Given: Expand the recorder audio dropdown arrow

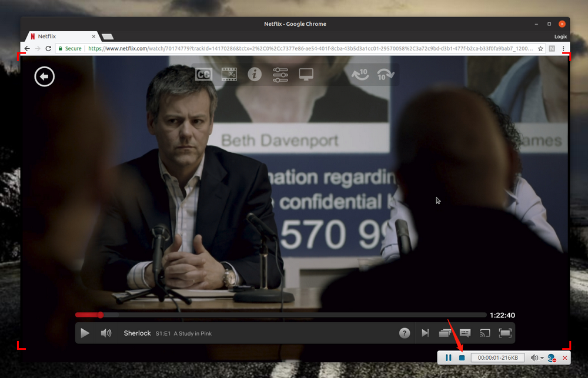Looking at the screenshot, I should tap(542, 358).
